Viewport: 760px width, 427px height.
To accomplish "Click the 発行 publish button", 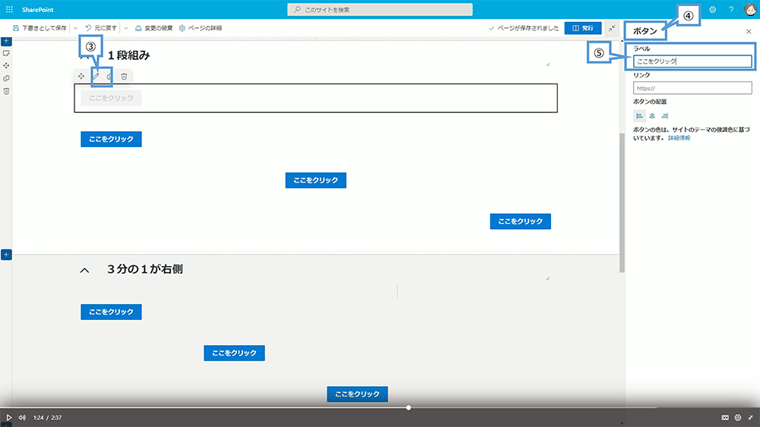I will 582,28.
